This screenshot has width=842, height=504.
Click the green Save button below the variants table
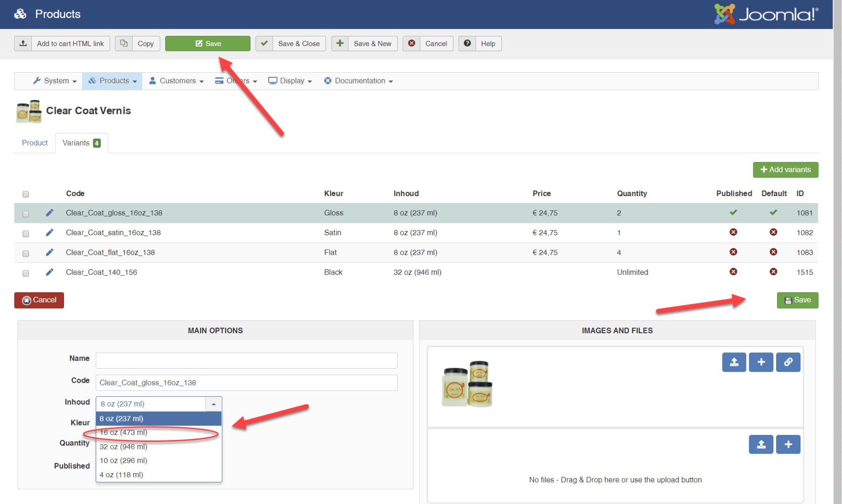click(x=797, y=300)
